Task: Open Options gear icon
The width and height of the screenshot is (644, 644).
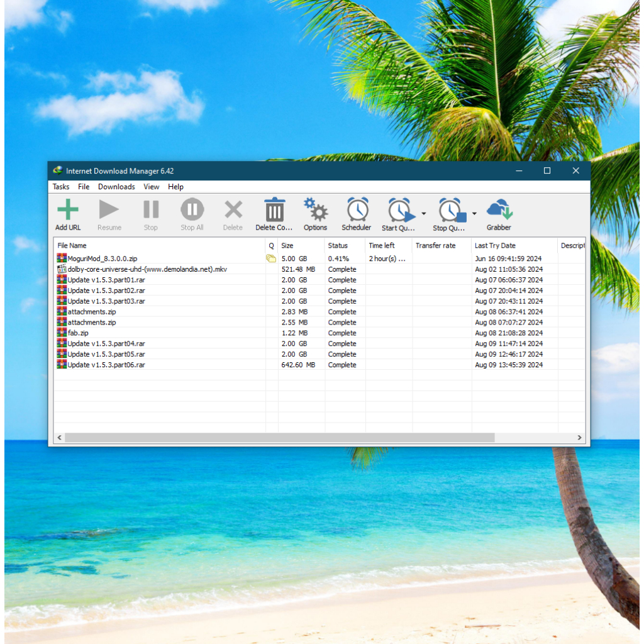Action: pyautogui.click(x=315, y=210)
